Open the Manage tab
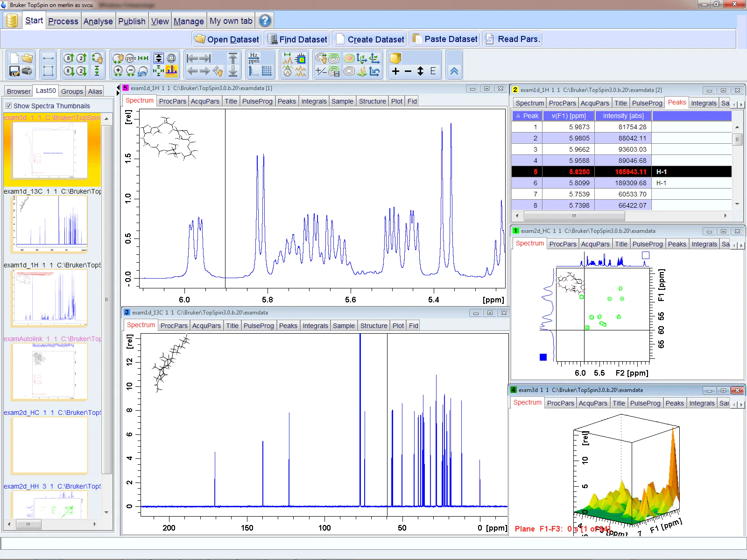The image size is (747, 560). (189, 21)
